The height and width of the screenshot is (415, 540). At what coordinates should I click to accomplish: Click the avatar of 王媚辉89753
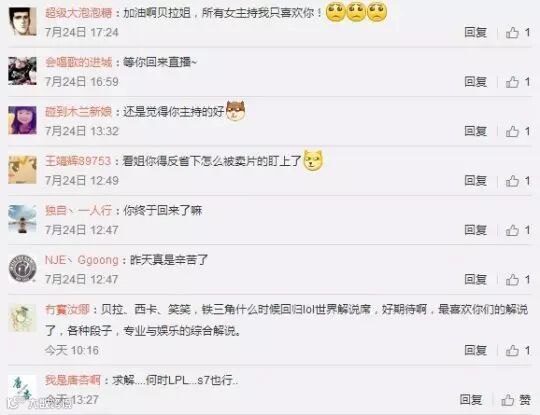[22, 169]
